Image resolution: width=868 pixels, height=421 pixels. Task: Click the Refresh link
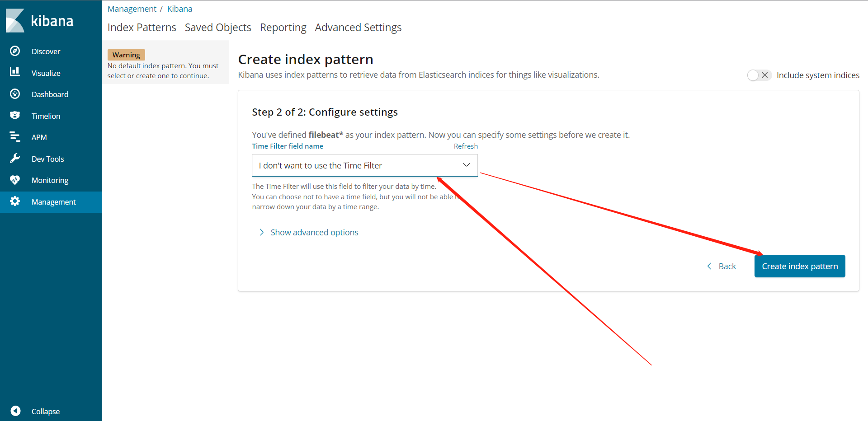(466, 146)
